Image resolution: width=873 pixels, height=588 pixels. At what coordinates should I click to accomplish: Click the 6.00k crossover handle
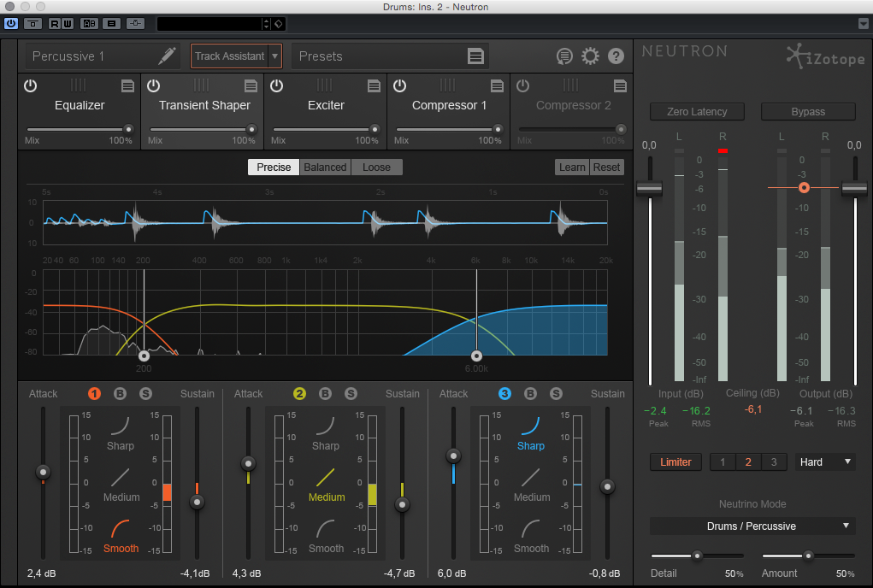tap(476, 356)
